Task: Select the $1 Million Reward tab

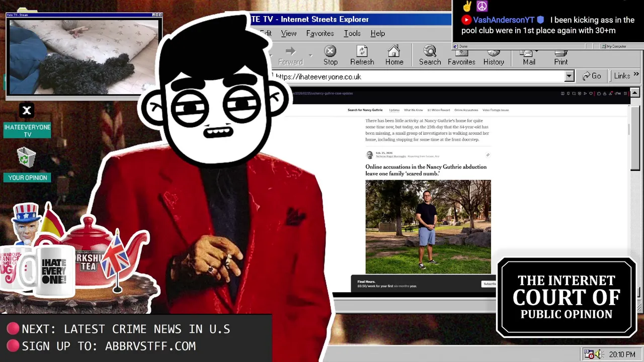Action: (x=438, y=110)
